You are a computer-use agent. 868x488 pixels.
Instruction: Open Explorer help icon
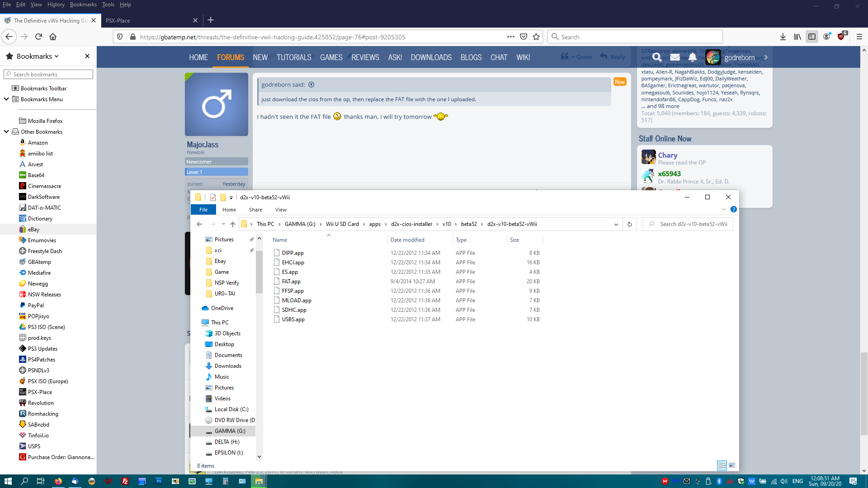[734, 209]
